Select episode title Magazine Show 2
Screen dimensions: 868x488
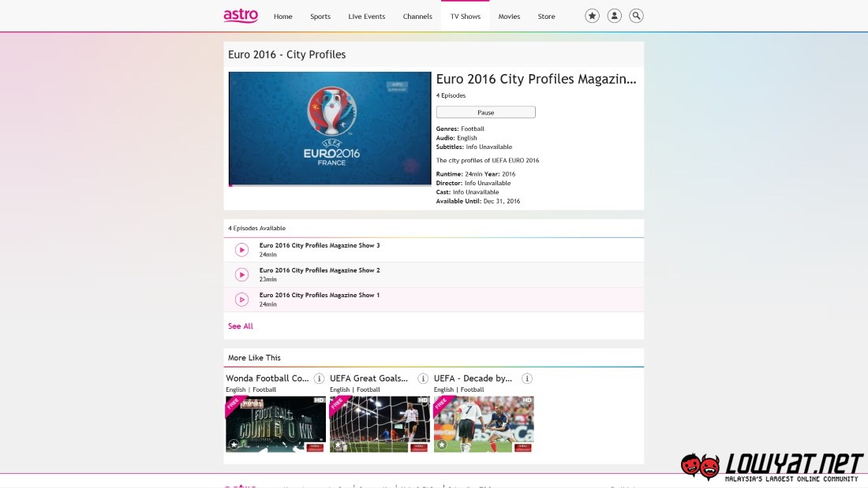click(320, 270)
